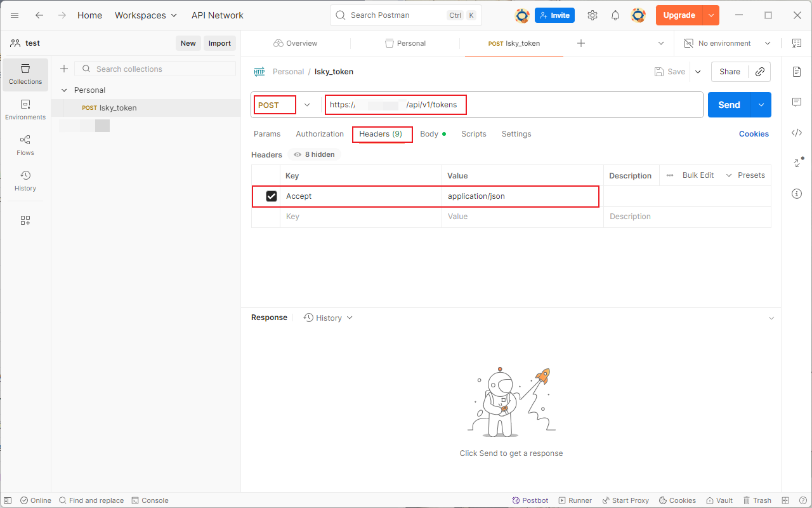Open the code snippet icon

pos(797,133)
